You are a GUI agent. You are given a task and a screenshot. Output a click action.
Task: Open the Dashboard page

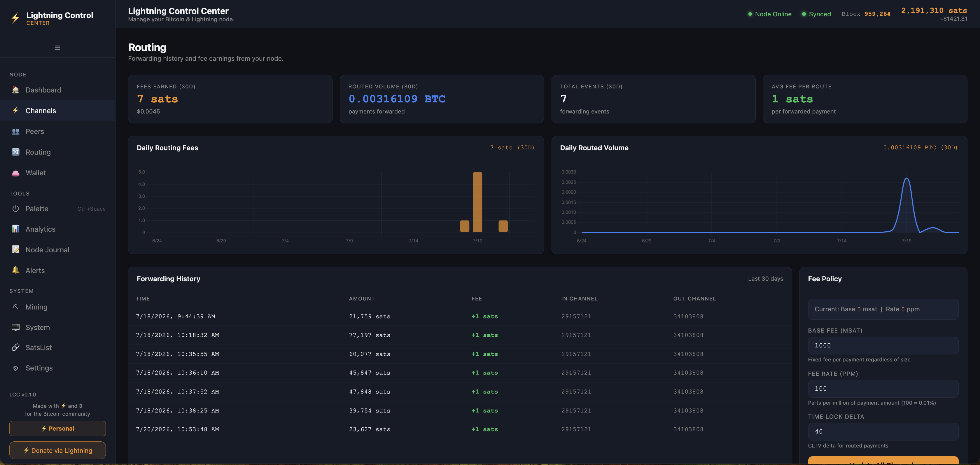point(58,90)
